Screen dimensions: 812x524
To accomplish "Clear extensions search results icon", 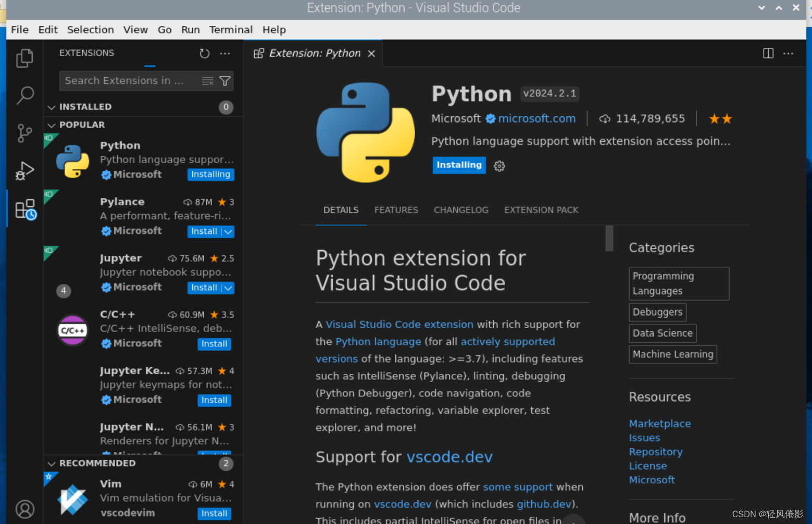I will (208, 81).
